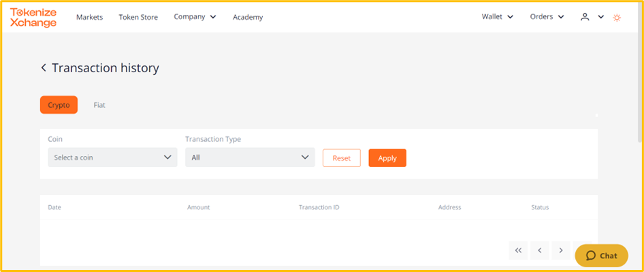Go to the next page of results
Viewport: 644px width, 272px height.
(x=561, y=250)
